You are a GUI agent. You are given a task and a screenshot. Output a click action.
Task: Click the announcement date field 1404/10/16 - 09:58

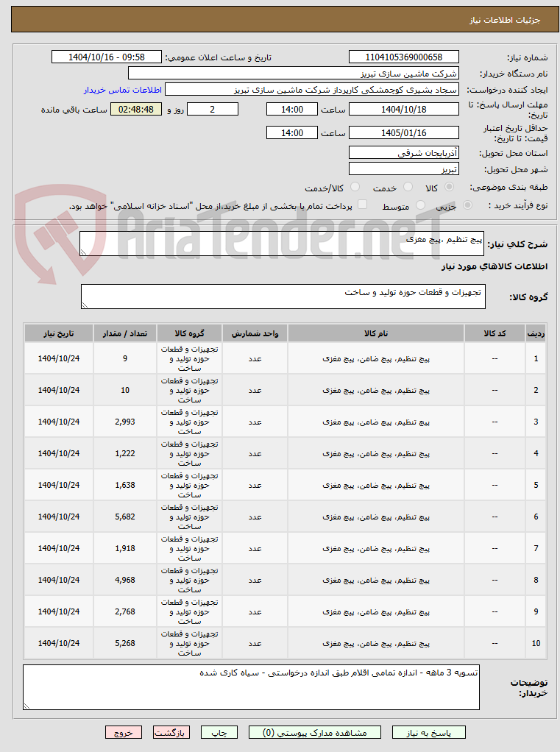[x=107, y=57]
